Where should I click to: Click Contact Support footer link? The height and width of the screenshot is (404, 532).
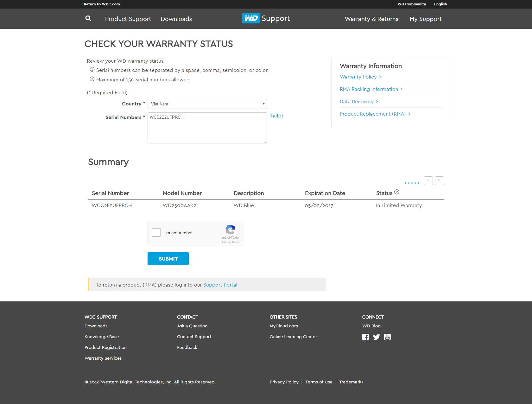194,337
